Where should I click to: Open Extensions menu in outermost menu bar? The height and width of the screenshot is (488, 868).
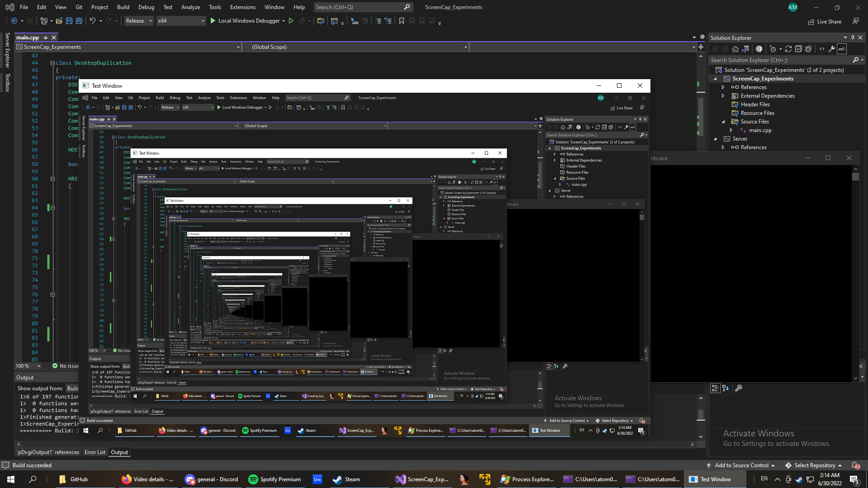[x=243, y=7]
